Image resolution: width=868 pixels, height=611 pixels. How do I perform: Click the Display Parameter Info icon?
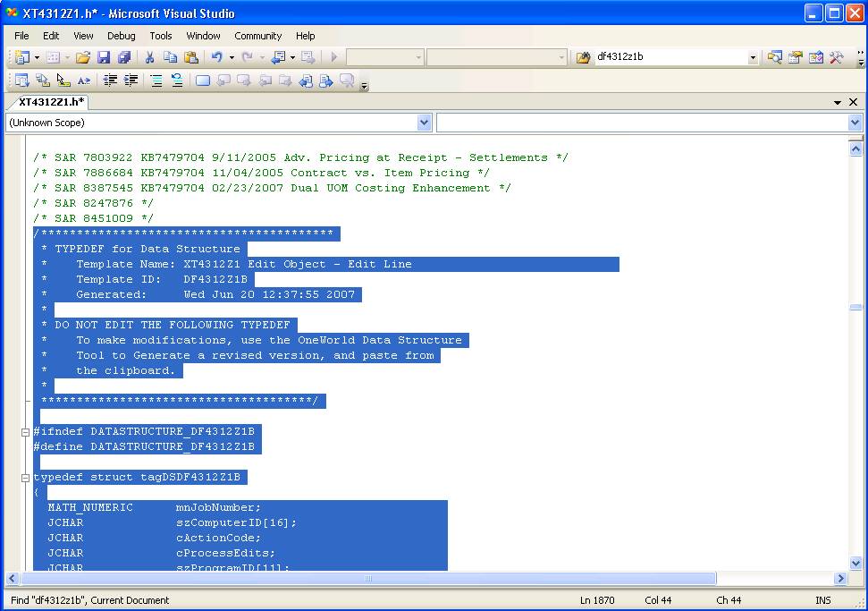pyautogui.click(x=43, y=81)
